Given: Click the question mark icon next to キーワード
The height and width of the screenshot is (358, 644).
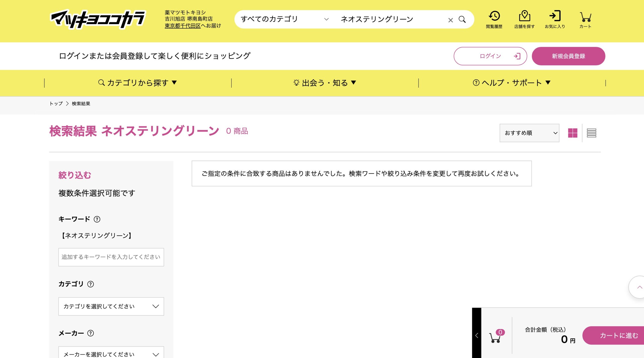Looking at the screenshot, I should click(x=97, y=219).
